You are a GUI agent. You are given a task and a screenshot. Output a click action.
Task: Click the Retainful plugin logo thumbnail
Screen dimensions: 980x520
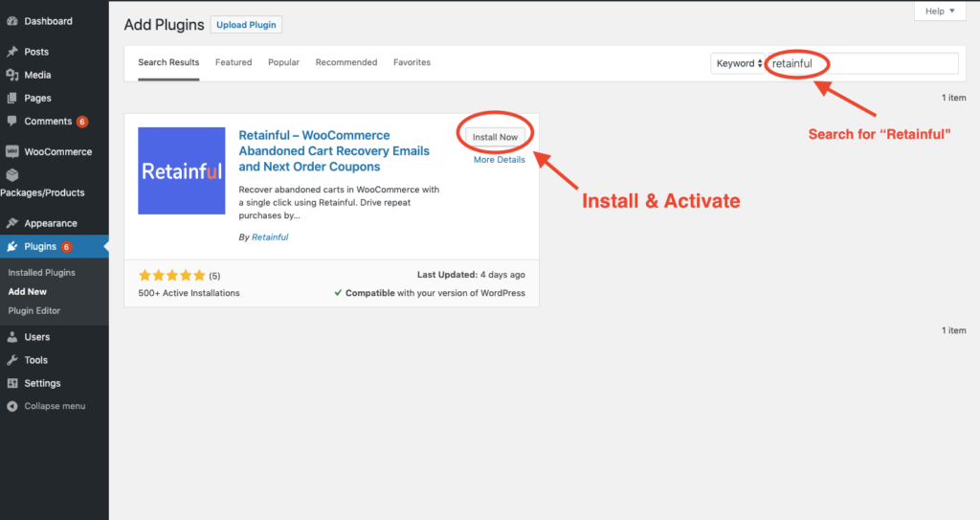[181, 170]
